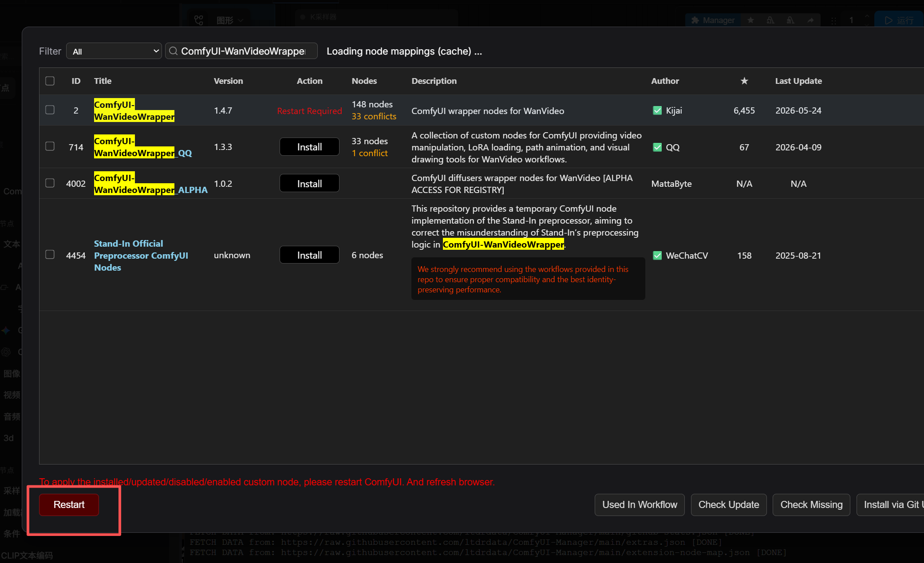Click Kijai's green verified checkmark icon

point(657,110)
